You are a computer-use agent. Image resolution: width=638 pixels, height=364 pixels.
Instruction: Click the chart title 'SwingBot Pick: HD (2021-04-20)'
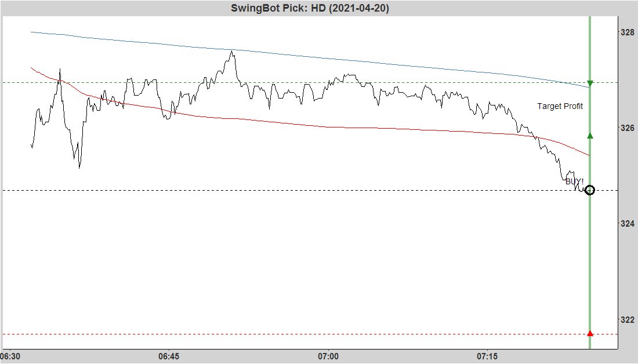(310, 8)
